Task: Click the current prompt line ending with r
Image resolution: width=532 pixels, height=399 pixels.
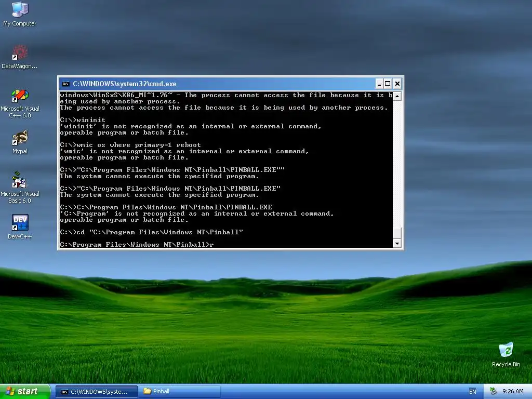Action: 137,245
